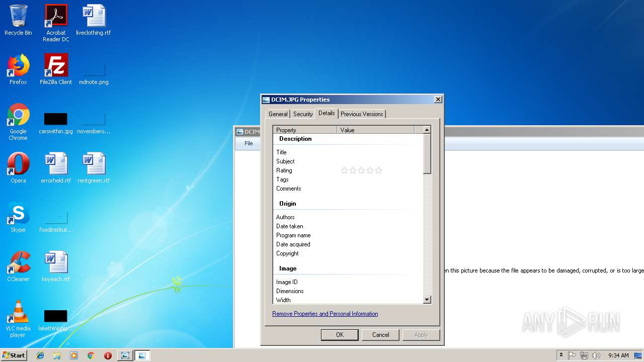Click the Value column header
Image resolution: width=644 pixels, height=362 pixels.
pos(375,130)
